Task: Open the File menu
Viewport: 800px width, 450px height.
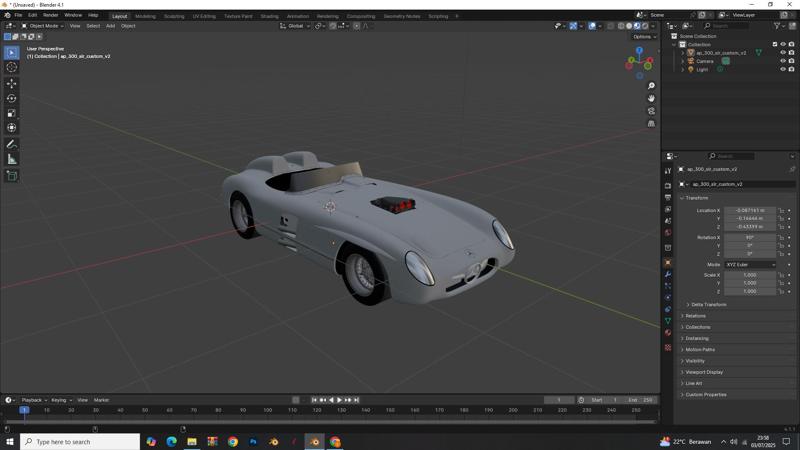Action: click(18, 15)
